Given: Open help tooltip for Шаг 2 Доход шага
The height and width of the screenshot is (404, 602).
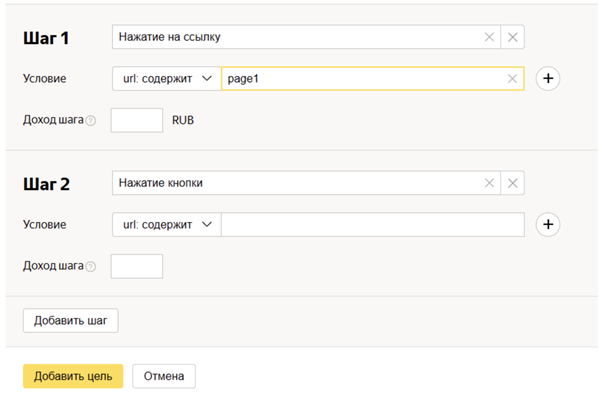Looking at the screenshot, I should click(x=91, y=267).
